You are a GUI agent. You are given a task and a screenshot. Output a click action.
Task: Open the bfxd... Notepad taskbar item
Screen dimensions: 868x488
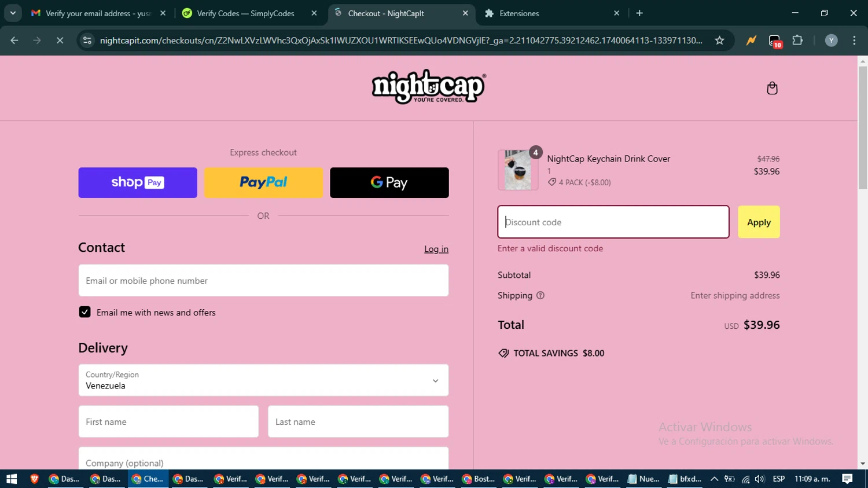(685, 479)
